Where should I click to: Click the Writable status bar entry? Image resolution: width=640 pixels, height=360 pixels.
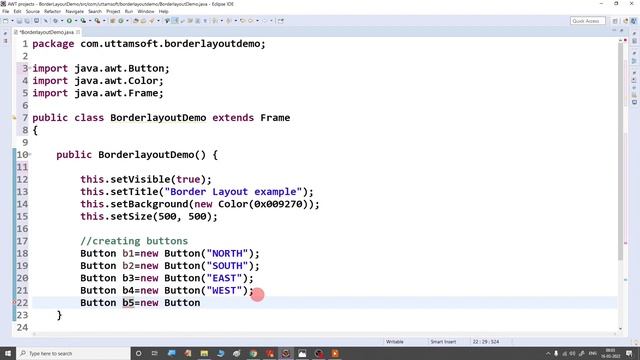[x=394, y=342]
